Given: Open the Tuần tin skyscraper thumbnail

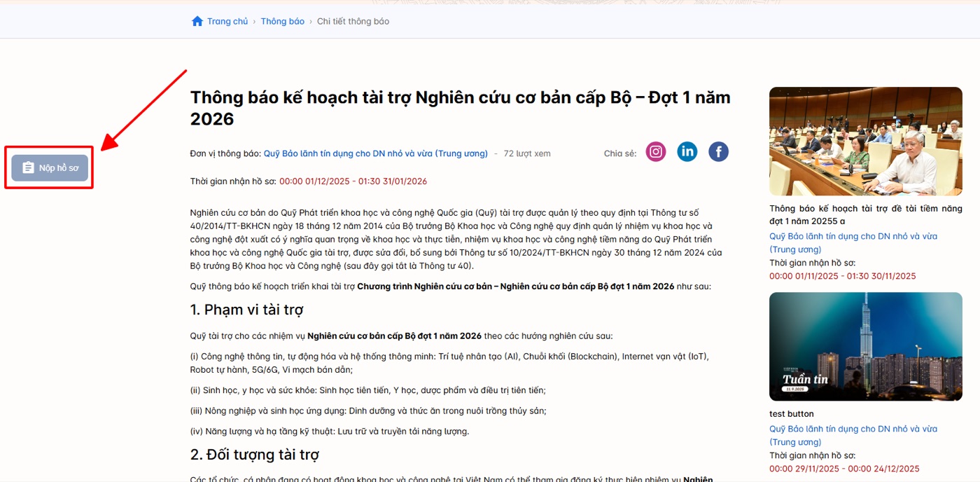Looking at the screenshot, I should (x=866, y=346).
